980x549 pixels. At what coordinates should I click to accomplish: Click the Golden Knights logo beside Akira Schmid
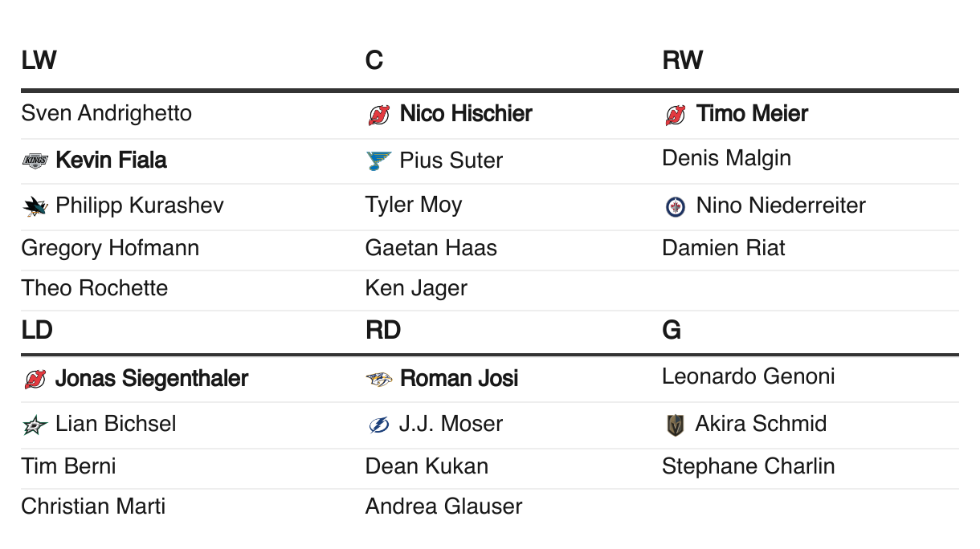pyautogui.click(x=676, y=425)
